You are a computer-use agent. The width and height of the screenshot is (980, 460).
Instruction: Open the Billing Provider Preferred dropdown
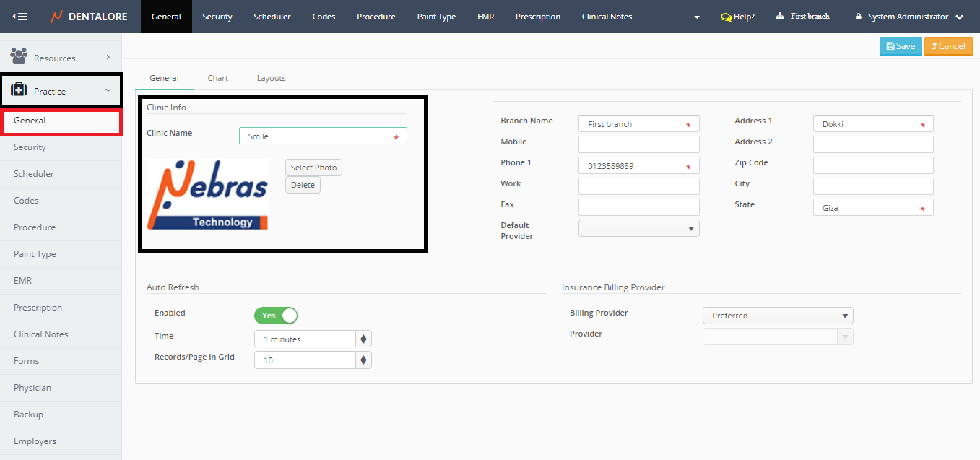coord(777,316)
